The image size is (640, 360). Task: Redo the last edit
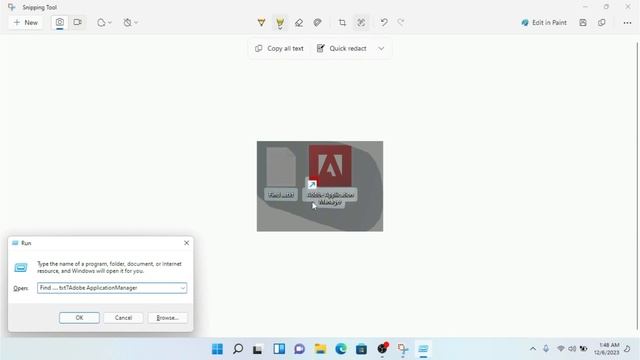tap(401, 22)
